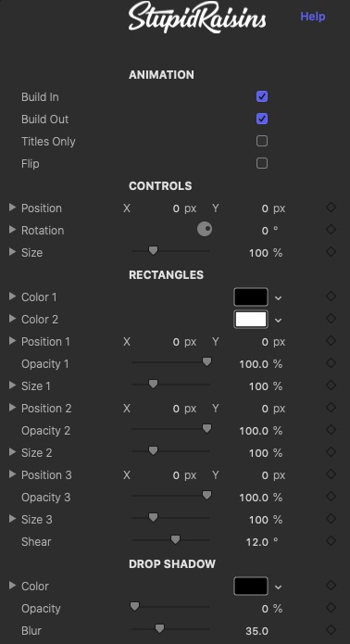Open the Help link
Screen dimensions: 350x644
[313, 17]
